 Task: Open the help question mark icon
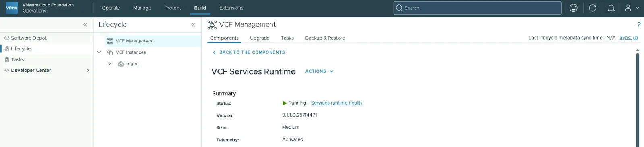pos(639,25)
